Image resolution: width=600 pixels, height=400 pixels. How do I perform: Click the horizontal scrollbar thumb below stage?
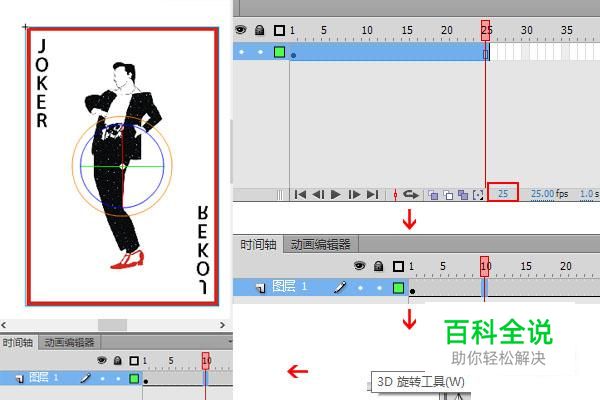[112, 325]
